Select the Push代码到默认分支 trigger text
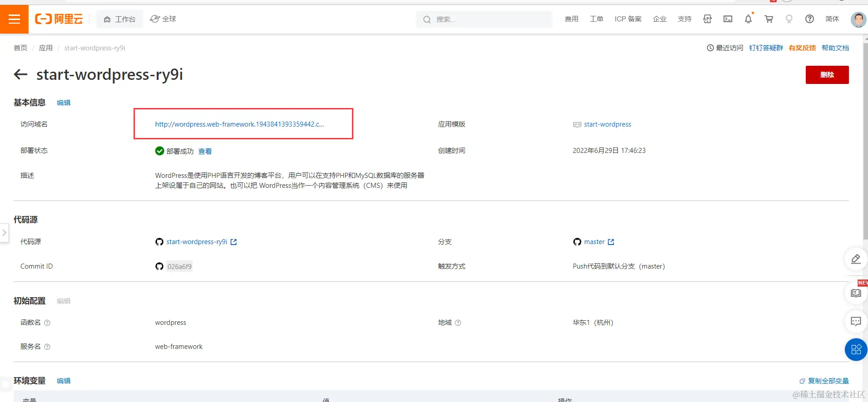The width and height of the screenshot is (868, 402). (x=619, y=266)
